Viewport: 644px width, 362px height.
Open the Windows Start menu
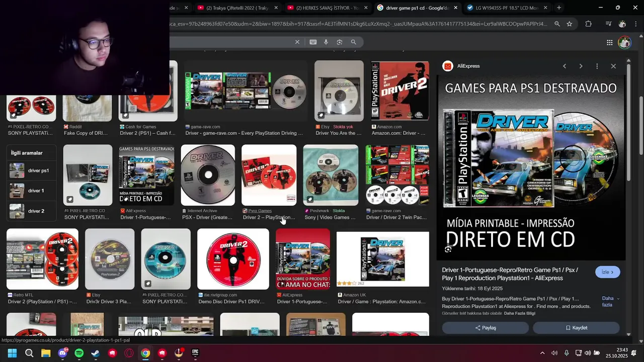[x=12, y=353]
